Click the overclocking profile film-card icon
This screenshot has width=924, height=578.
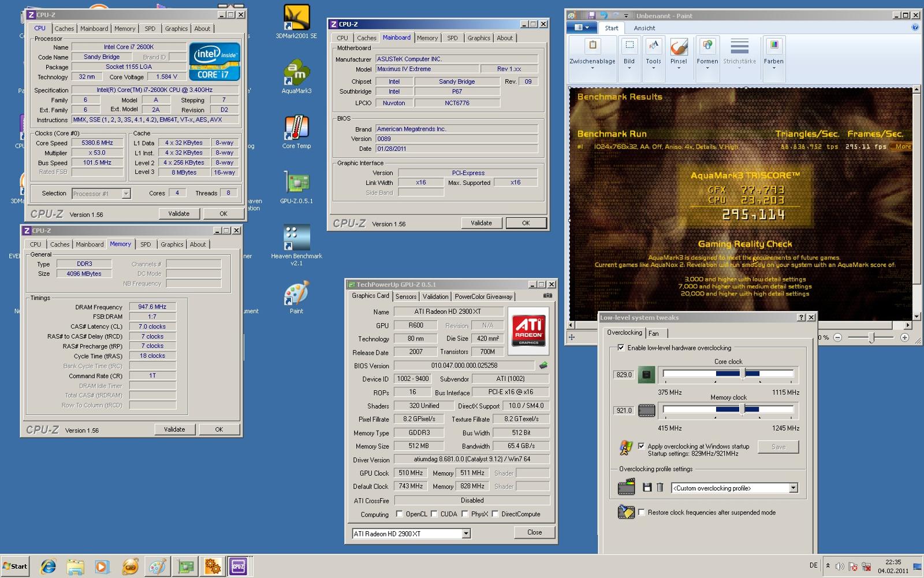(x=626, y=488)
